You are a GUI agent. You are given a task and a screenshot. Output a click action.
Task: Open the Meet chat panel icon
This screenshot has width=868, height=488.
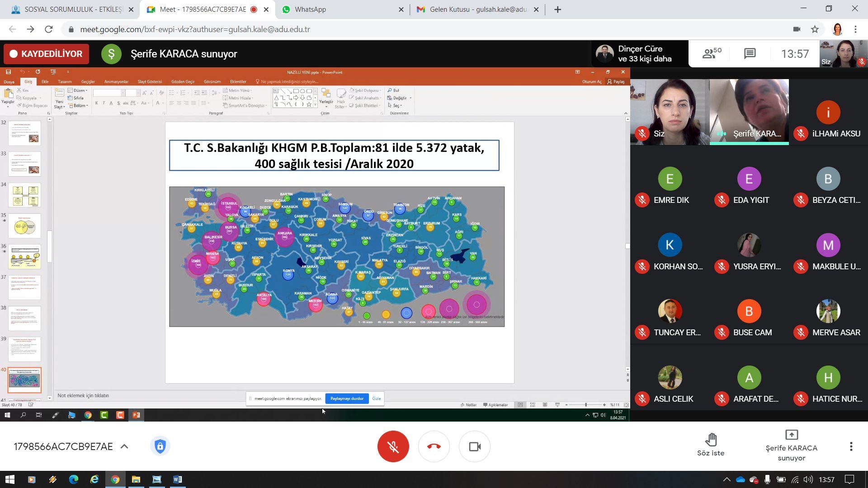pos(750,54)
